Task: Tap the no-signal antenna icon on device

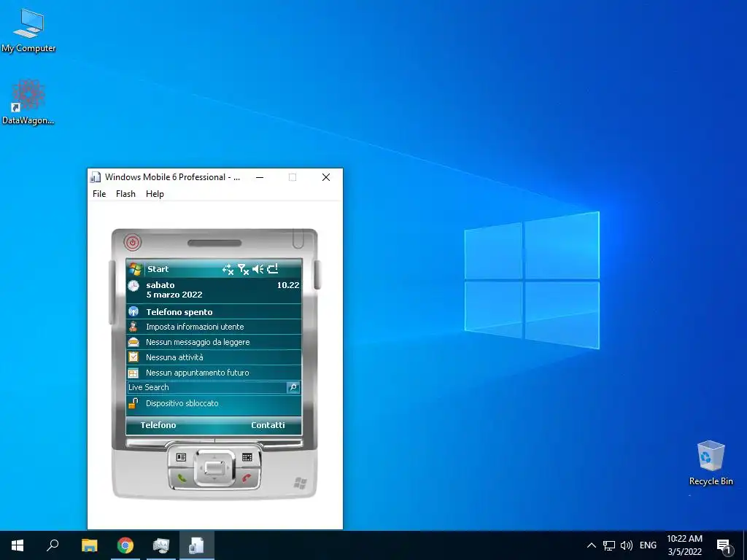Action: [243, 270]
